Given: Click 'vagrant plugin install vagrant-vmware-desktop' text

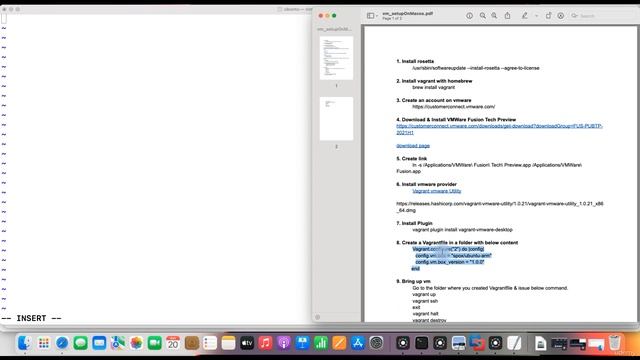Looking at the screenshot, I should point(462,230).
